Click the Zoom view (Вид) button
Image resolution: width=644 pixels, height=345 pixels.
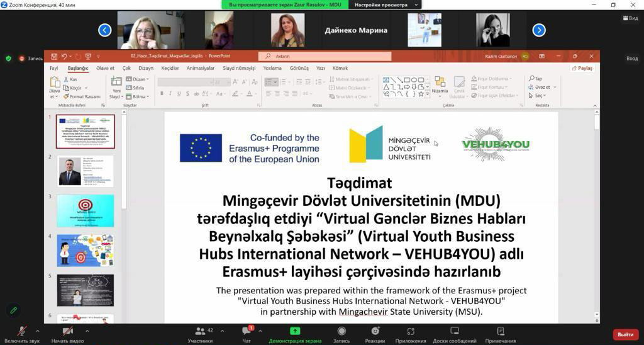pyautogui.click(x=630, y=18)
